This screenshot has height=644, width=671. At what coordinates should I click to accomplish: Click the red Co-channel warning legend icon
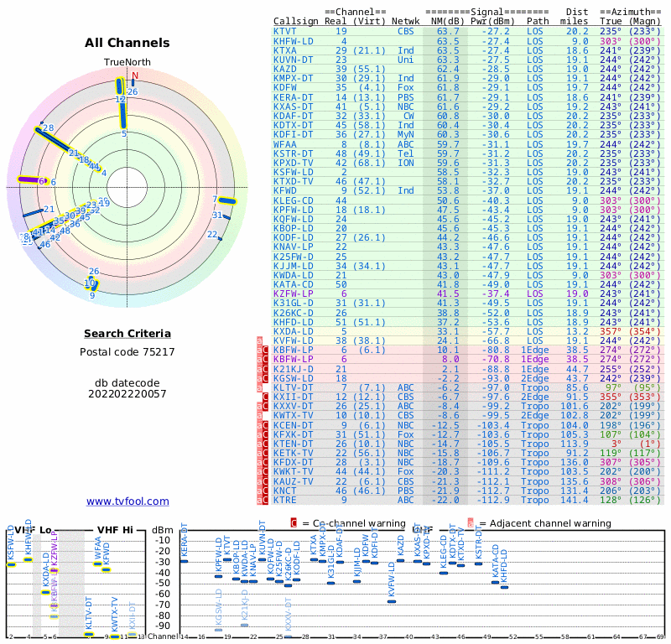(x=294, y=523)
